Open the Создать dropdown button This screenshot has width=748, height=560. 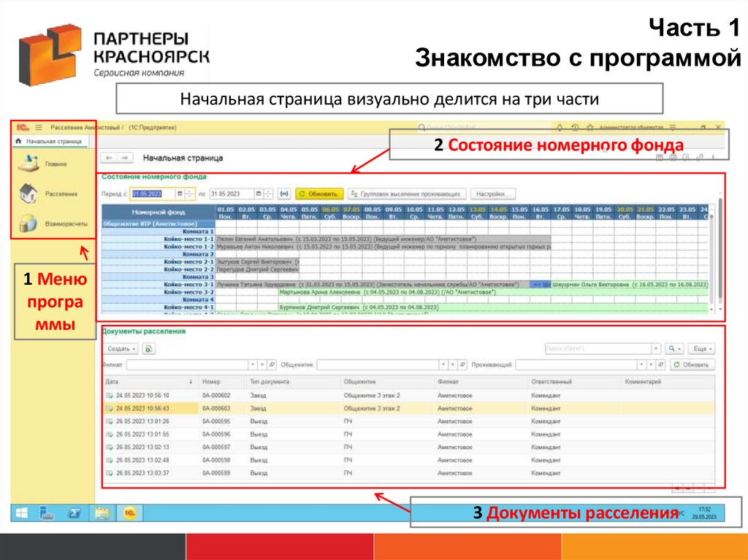121,349
